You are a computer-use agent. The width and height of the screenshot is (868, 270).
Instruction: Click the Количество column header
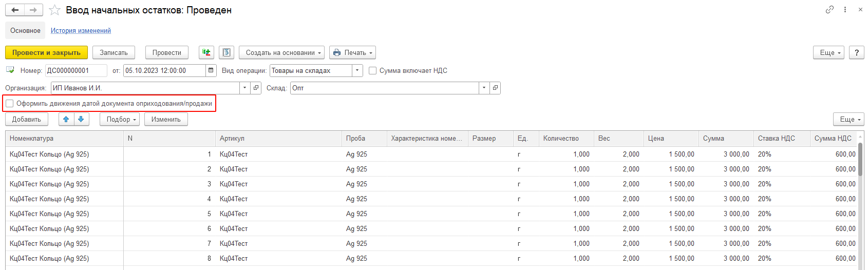point(567,138)
